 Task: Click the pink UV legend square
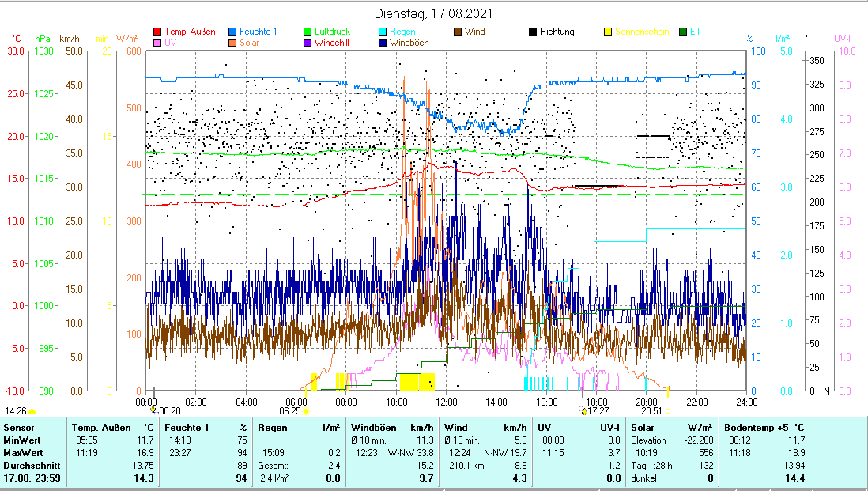coord(157,43)
